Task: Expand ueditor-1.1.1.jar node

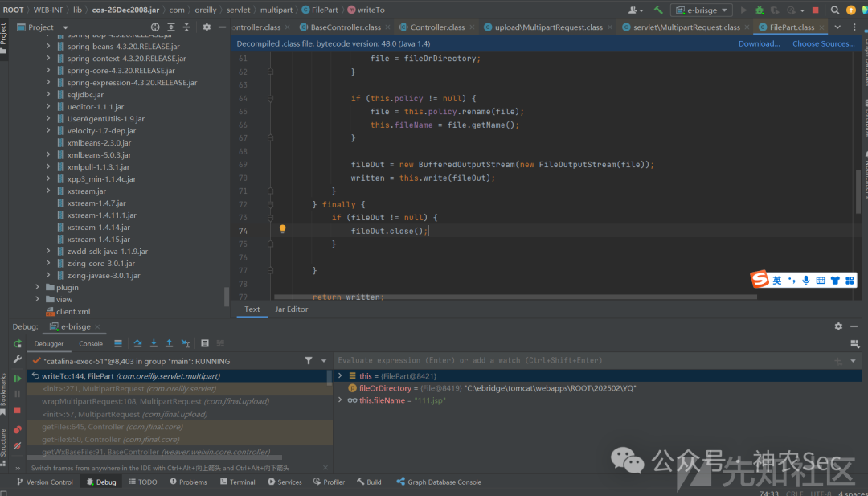Action: click(x=49, y=107)
